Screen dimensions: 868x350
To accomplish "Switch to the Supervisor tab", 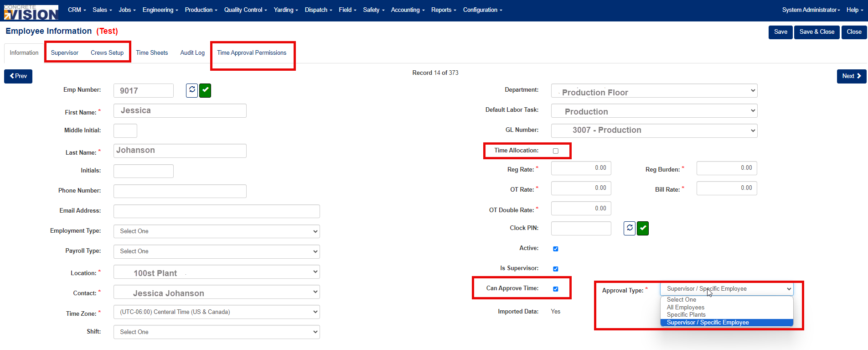I will (x=65, y=53).
